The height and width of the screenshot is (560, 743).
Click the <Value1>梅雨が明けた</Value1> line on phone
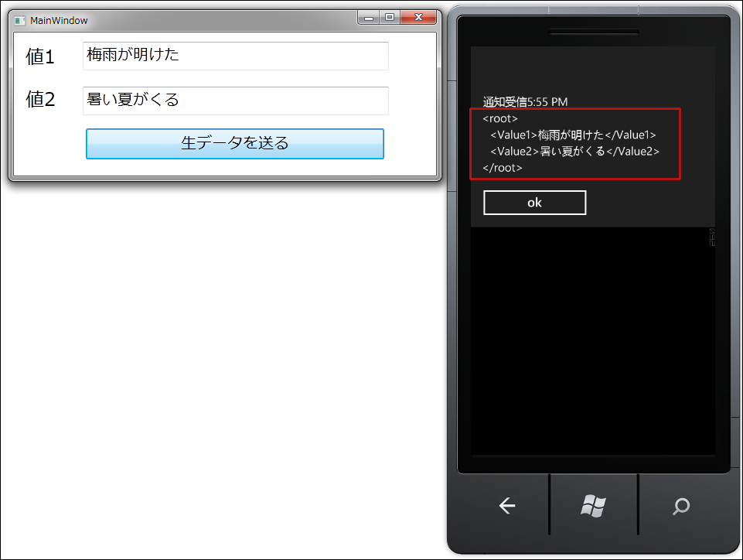click(573, 135)
